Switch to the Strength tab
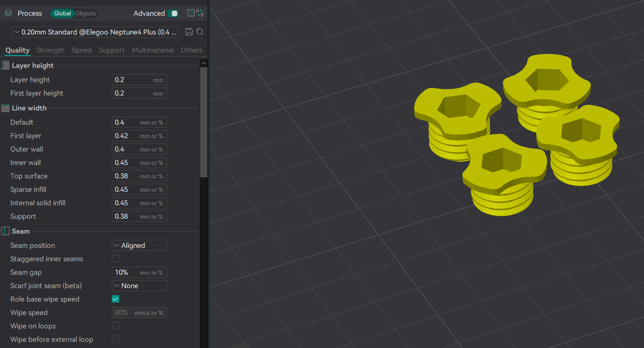Viewport: 644px width, 348px height. click(x=50, y=50)
